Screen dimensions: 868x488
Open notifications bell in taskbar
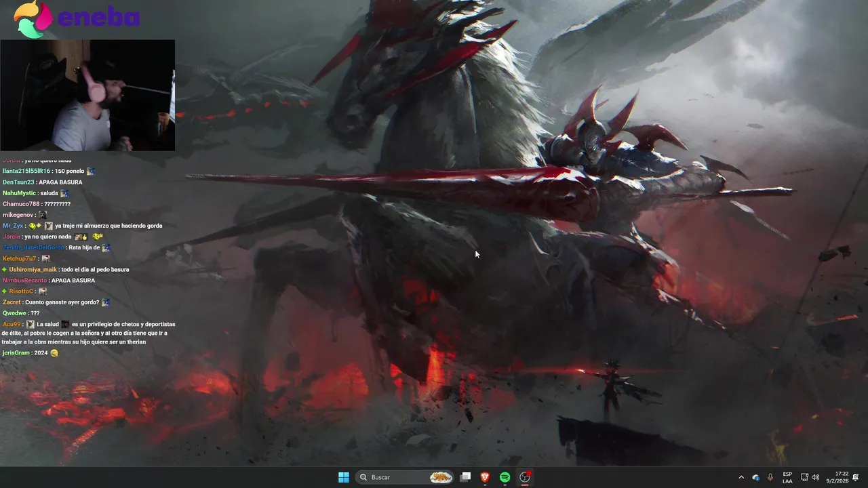pyautogui.click(x=856, y=477)
